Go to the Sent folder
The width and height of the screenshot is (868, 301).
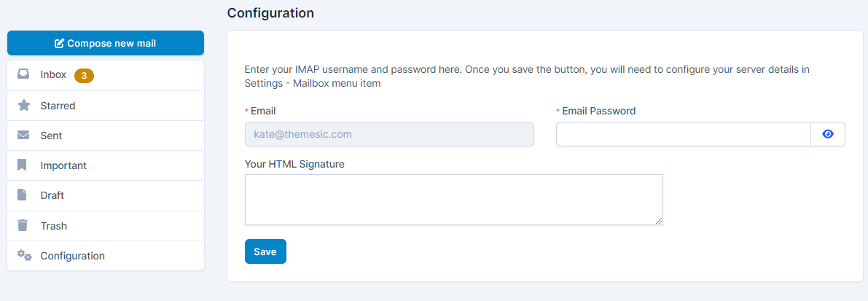[51, 136]
